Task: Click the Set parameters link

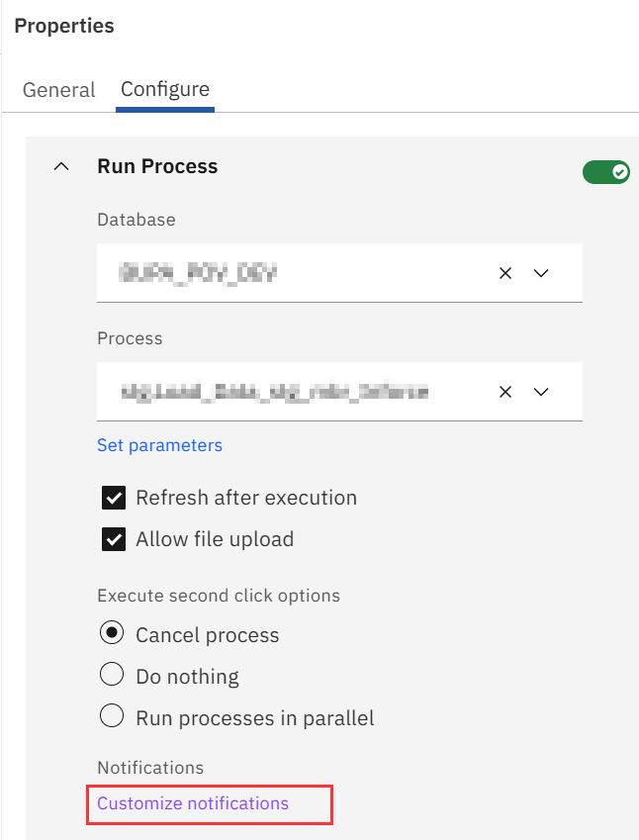Action: tap(159, 445)
